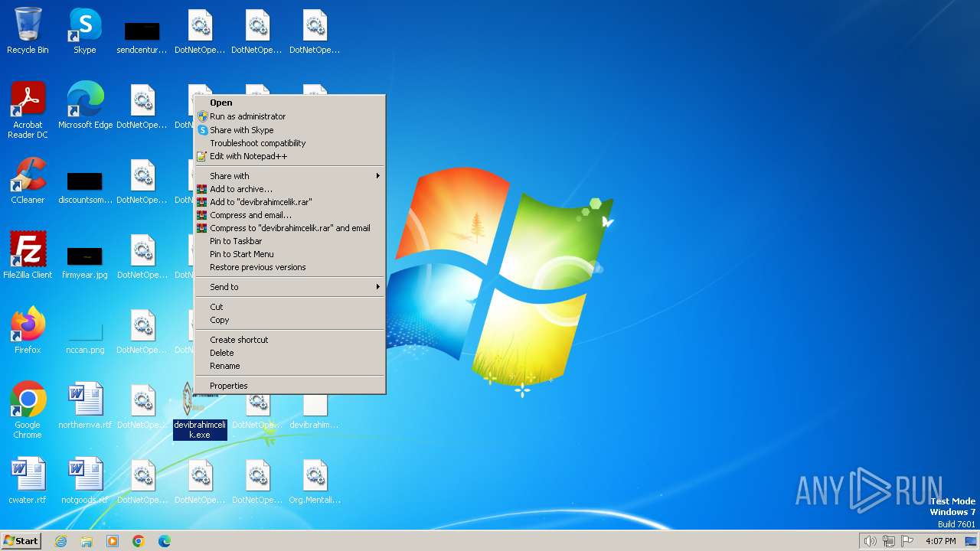980x551 pixels.
Task: Select the northernva.rtf document
Action: (x=85, y=406)
